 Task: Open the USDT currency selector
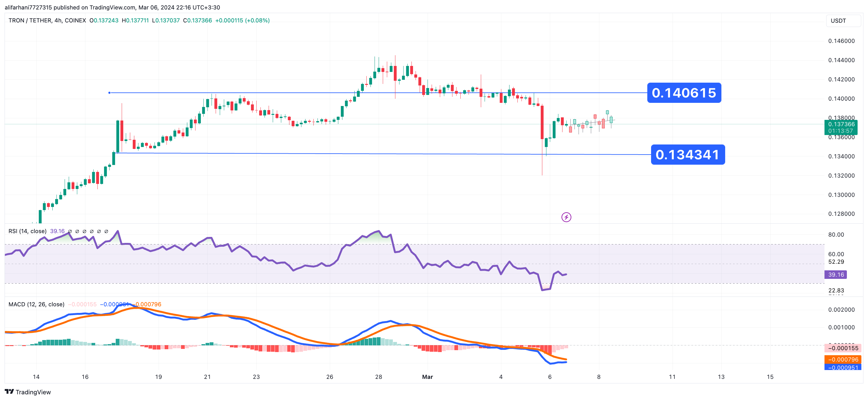point(843,21)
